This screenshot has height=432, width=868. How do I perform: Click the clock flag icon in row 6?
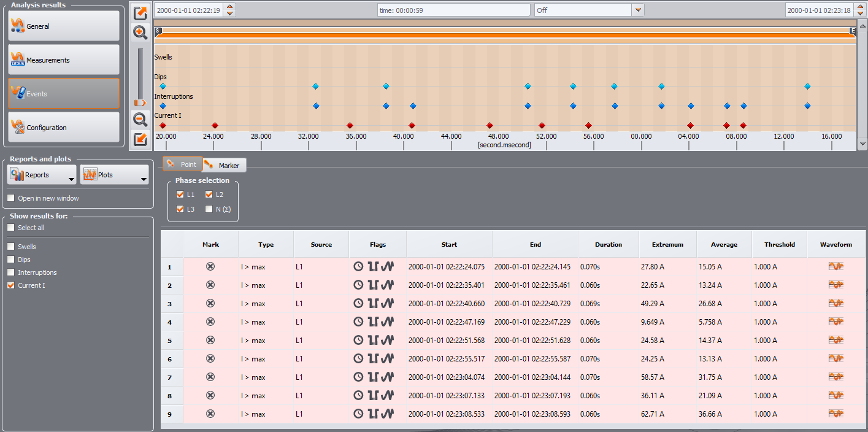[x=358, y=358]
